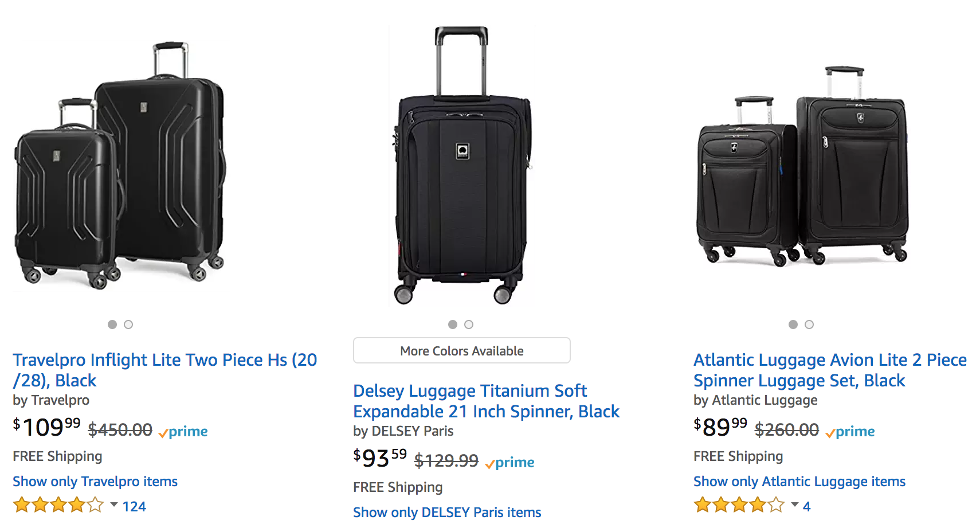The width and height of the screenshot is (980, 524).
Task: Click the Travelpro star rating icons
Action: click(x=58, y=506)
